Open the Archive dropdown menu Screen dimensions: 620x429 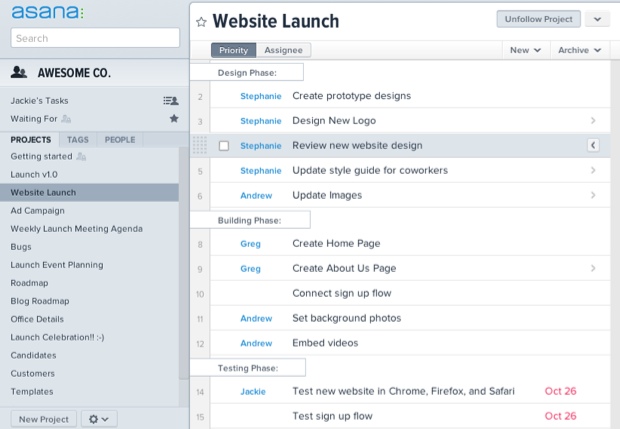[579, 50]
